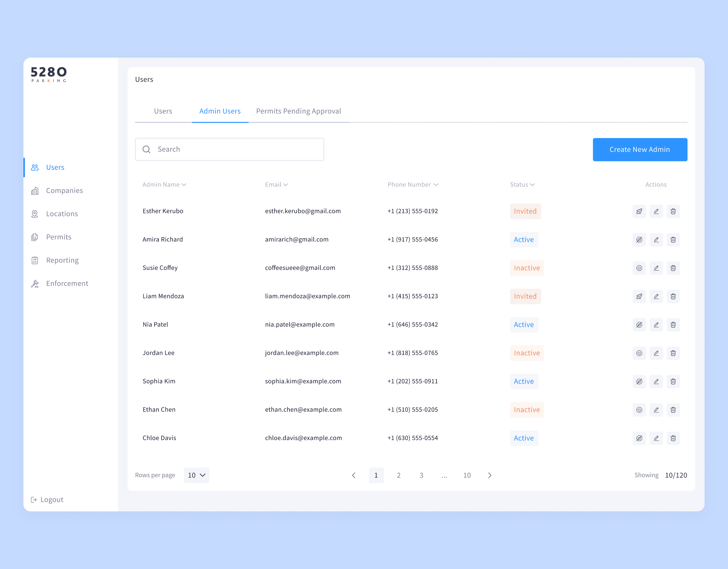This screenshot has width=728, height=569.
Task: Deactivate Amira Richard's account icon
Action: tap(639, 239)
